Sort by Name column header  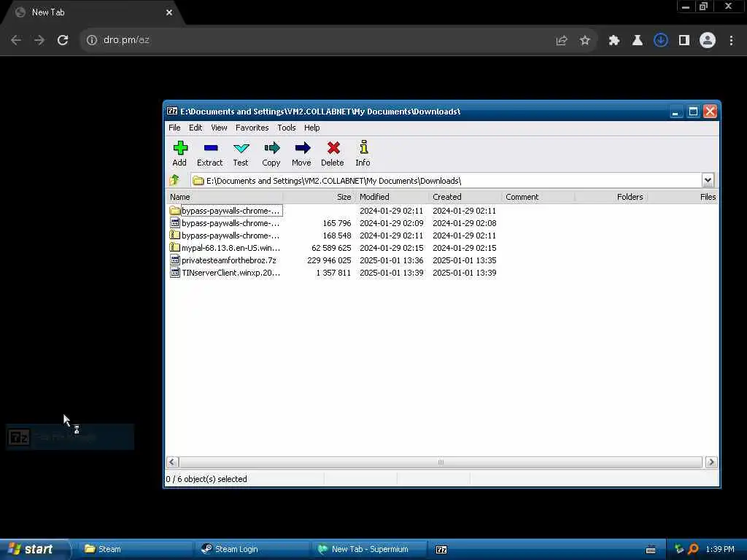click(224, 197)
